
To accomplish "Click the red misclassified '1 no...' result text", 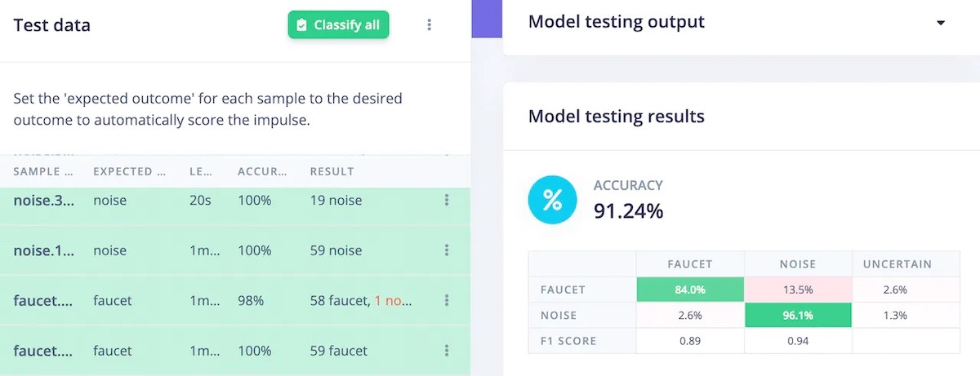I will coord(394,301).
